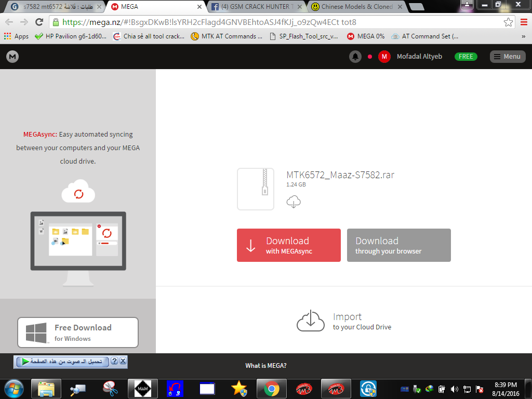Switch to the s7582 mt6572 tab
Image resolution: width=532 pixels, height=399 pixels.
(x=54, y=7)
